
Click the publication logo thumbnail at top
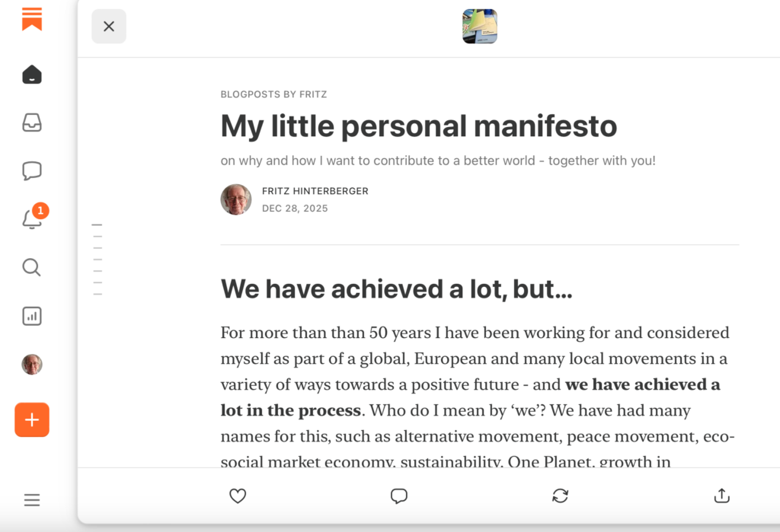480,27
